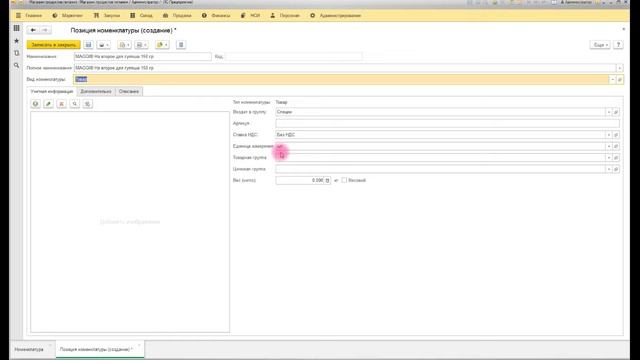This screenshot has width=640, height=360.
Task: Open the Товарная группа item icon
Action: (x=616, y=158)
